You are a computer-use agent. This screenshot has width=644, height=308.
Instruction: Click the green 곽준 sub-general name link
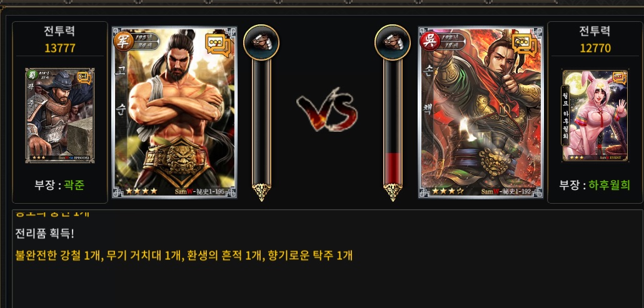coord(74,185)
